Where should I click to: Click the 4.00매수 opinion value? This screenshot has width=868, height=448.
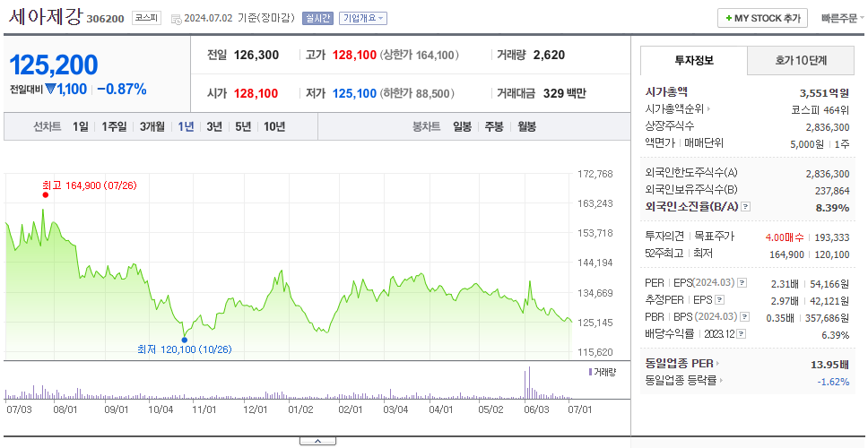785,237
